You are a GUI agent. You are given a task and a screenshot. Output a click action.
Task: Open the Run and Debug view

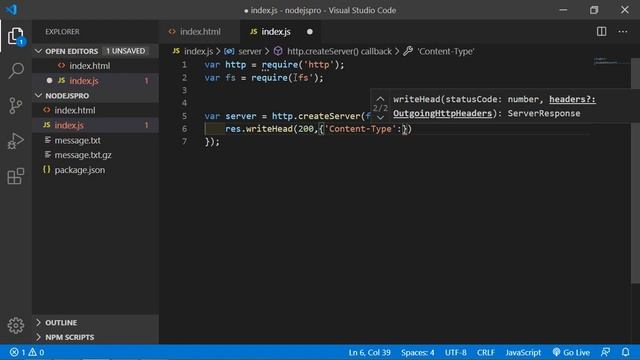click(x=16, y=141)
